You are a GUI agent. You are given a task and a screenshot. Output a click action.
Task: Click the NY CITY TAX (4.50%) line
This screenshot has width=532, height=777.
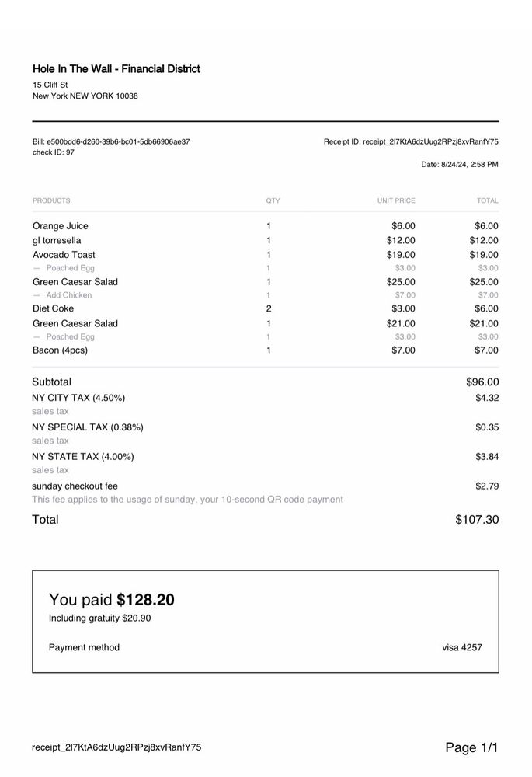(78, 398)
